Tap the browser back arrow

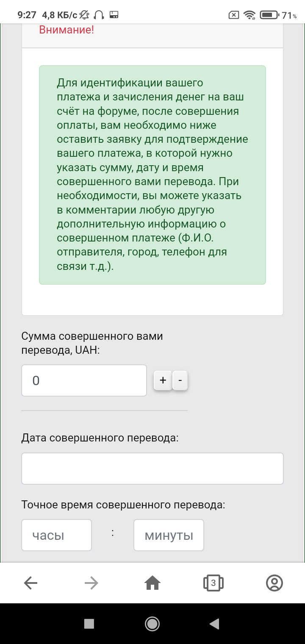pyautogui.click(x=30, y=583)
